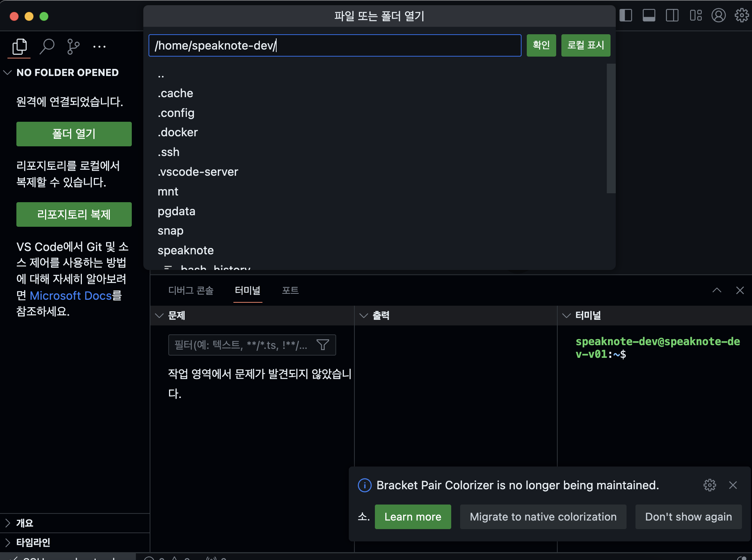The height and width of the screenshot is (560, 752).
Task: Toggle the secondary sidebar visibility
Action: coord(672,16)
